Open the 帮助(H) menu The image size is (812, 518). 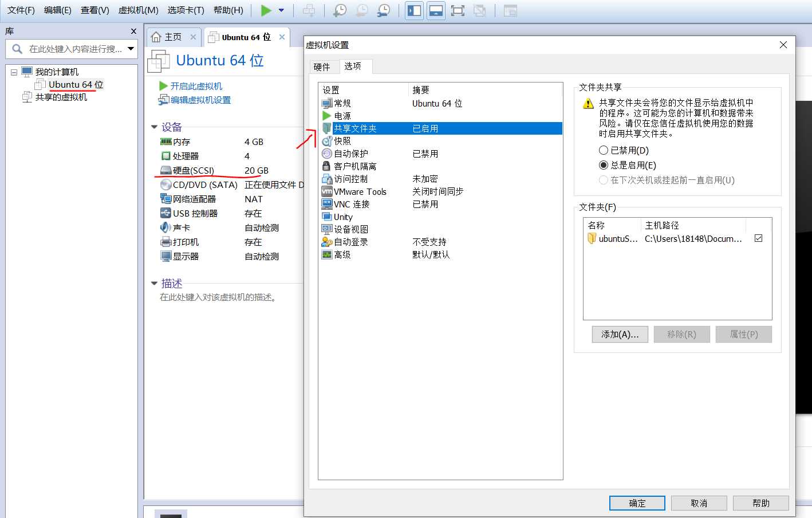click(228, 10)
